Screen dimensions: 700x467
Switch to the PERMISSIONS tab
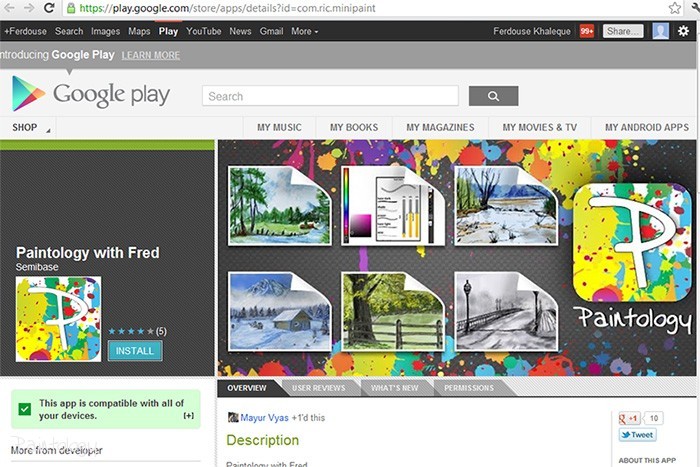coord(469,388)
